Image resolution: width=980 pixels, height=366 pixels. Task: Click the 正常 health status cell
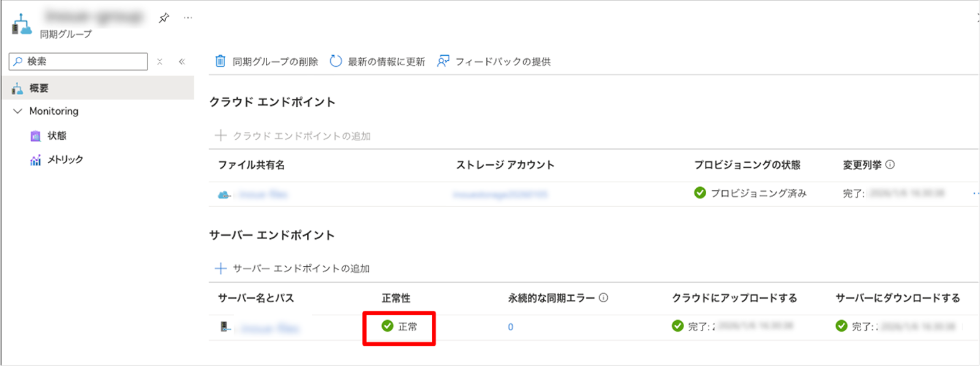coord(399,327)
